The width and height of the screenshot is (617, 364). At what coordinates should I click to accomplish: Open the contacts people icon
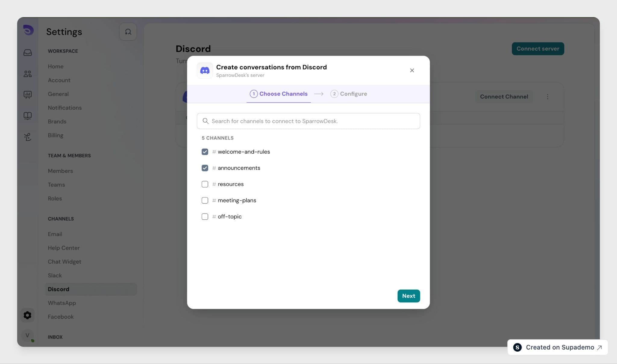click(28, 74)
